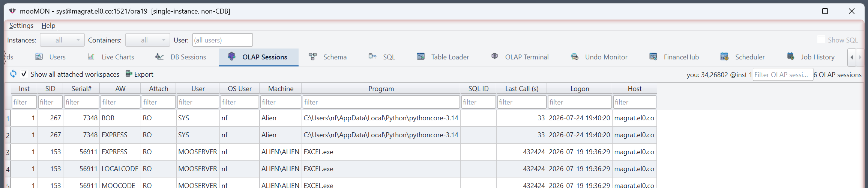The width and height of the screenshot is (868, 188).
Task: Click the User filter input field
Action: (x=222, y=40)
